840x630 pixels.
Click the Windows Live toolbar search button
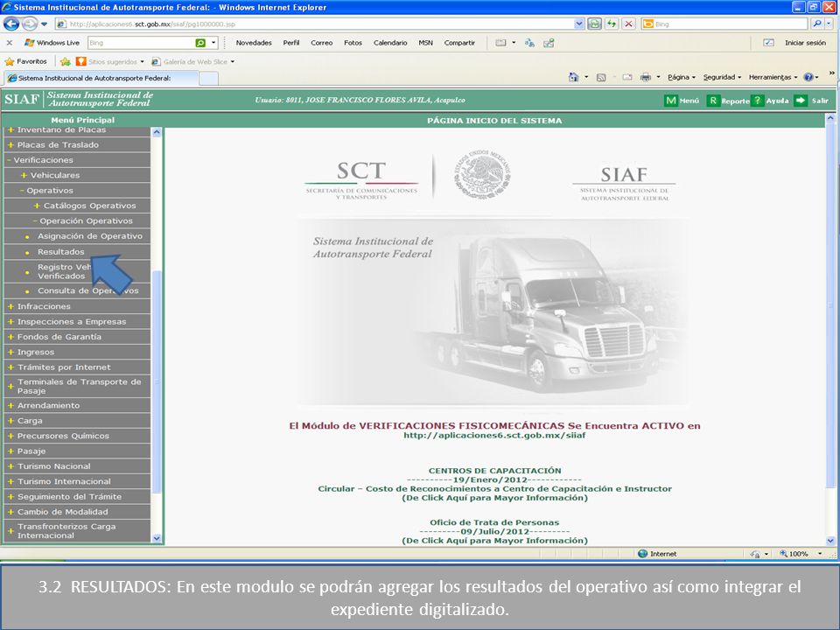click(x=200, y=43)
